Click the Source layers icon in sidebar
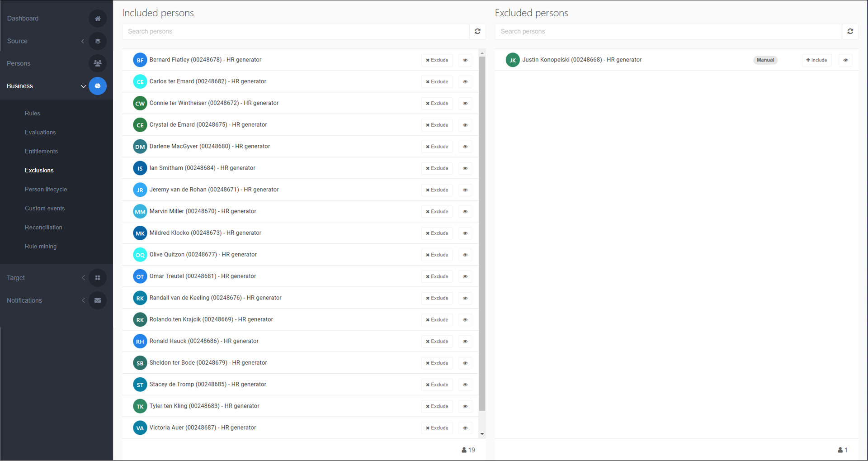The width and height of the screenshot is (868, 461). point(98,41)
